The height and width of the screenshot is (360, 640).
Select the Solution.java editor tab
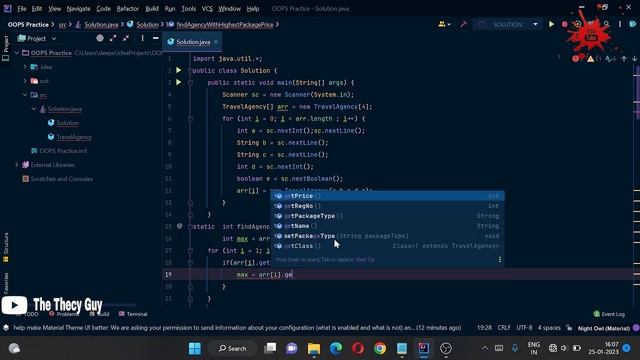pyautogui.click(x=193, y=42)
